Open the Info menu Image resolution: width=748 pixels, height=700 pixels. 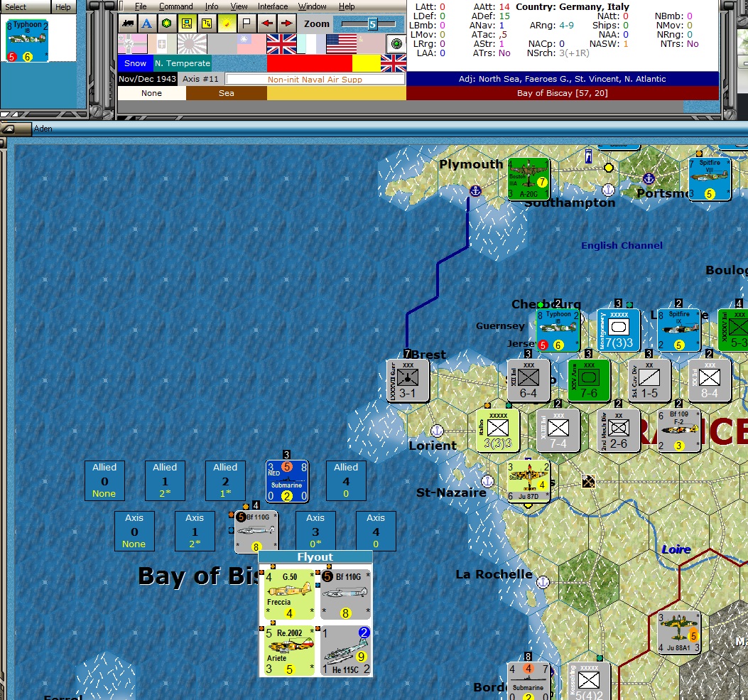coord(212,6)
